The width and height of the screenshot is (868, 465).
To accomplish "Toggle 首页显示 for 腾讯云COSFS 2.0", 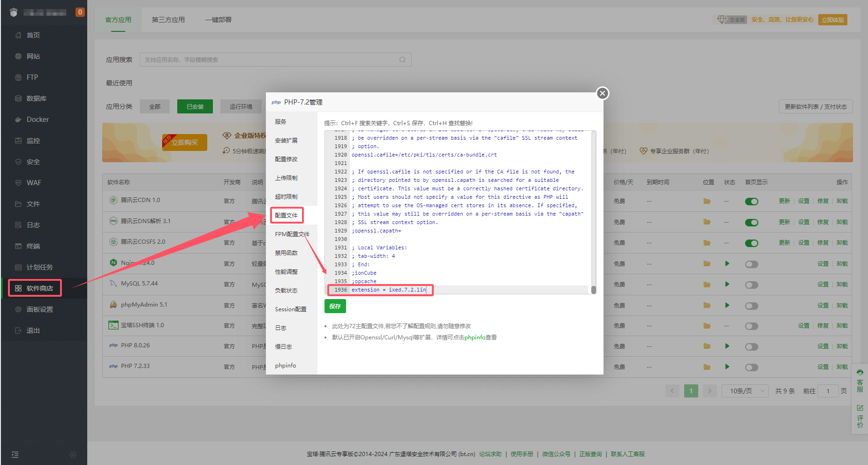I will pos(752,243).
